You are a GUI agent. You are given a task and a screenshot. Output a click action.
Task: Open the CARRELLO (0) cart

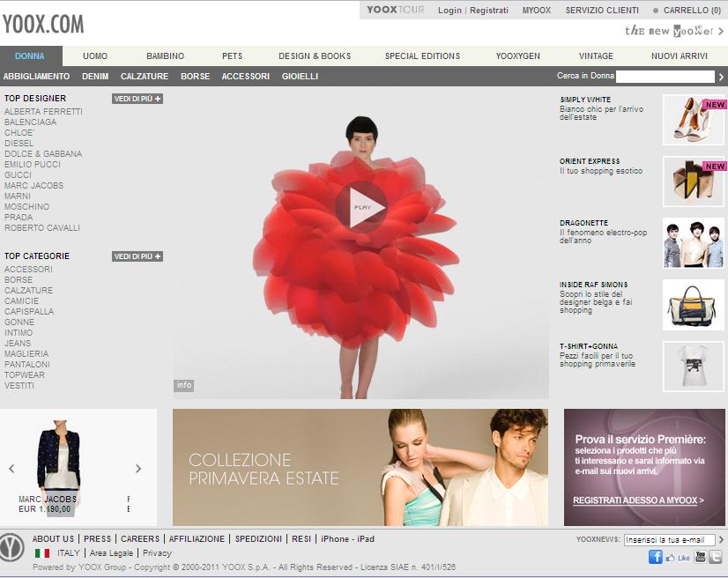[x=692, y=11]
